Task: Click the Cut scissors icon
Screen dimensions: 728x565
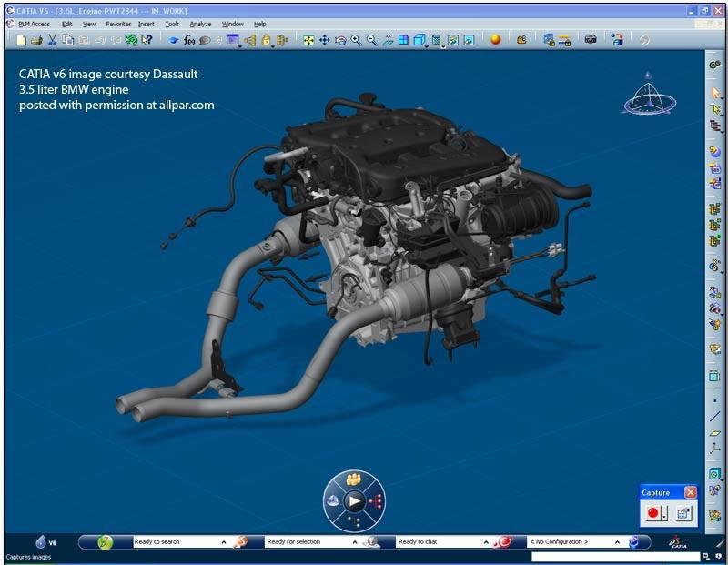Action: click(x=52, y=40)
